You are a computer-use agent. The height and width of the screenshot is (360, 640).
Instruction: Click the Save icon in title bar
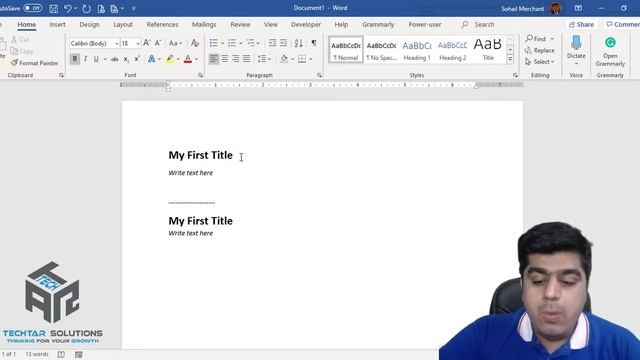pyautogui.click(x=53, y=8)
